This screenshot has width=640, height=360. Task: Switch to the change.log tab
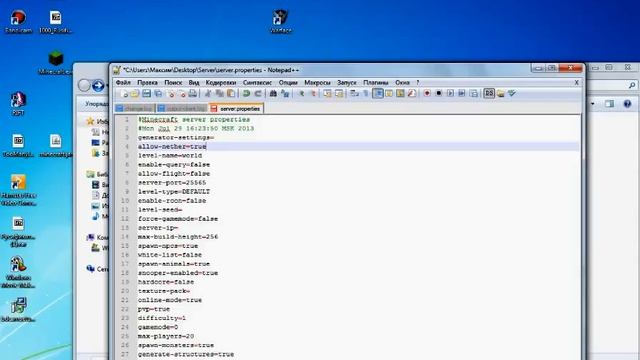click(135, 109)
